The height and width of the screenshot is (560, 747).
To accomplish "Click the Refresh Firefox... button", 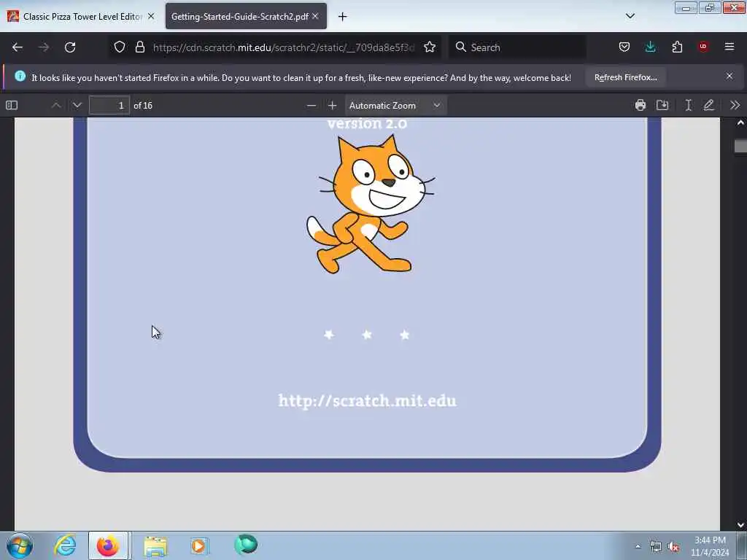I will (625, 77).
